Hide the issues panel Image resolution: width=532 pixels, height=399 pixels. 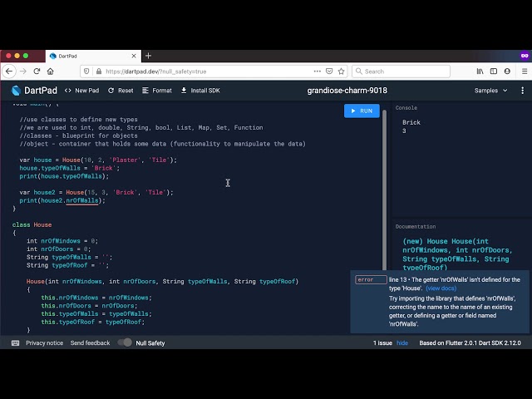click(x=402, y=343)
